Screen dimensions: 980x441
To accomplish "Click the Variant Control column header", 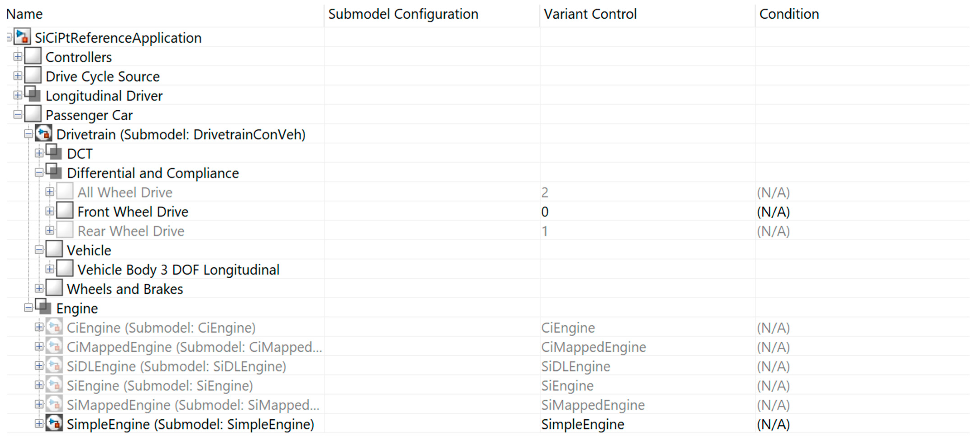I will [x=590, y=14].
